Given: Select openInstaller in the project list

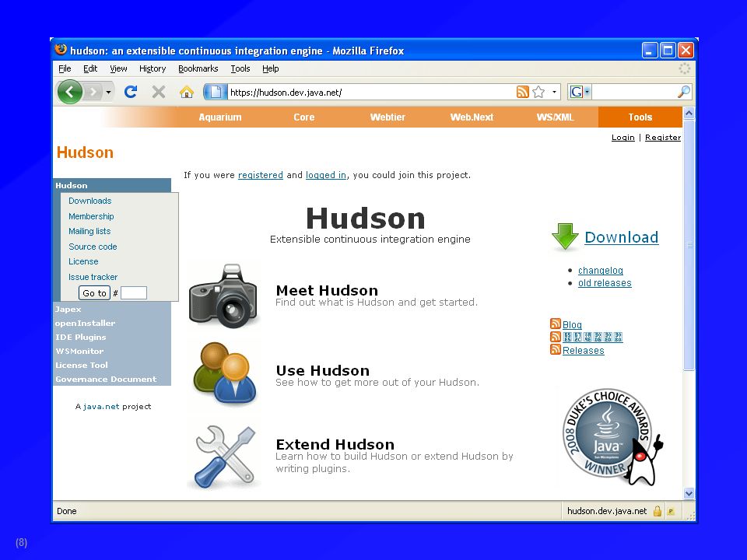Looking at the screenshot, I should [86, 324].
